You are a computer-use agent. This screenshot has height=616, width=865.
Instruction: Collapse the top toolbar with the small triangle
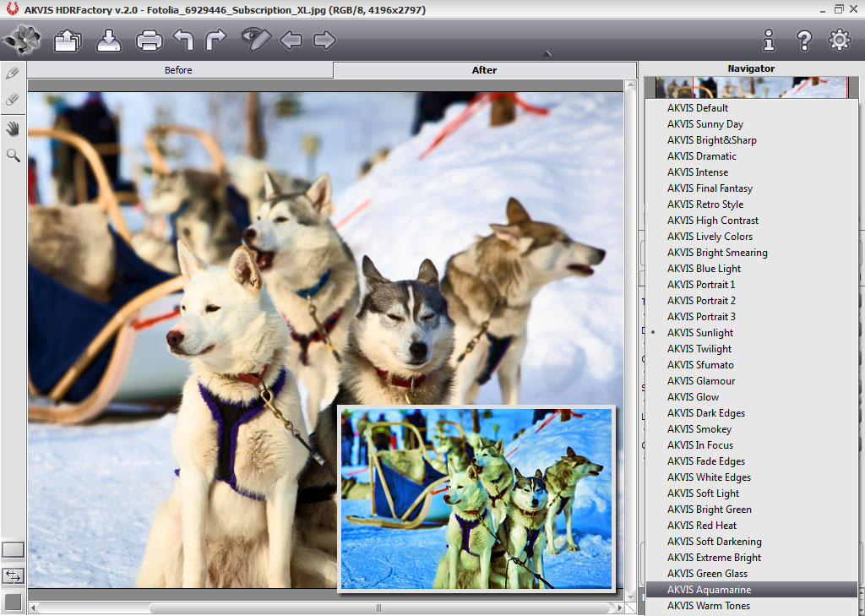pos(547,54)
